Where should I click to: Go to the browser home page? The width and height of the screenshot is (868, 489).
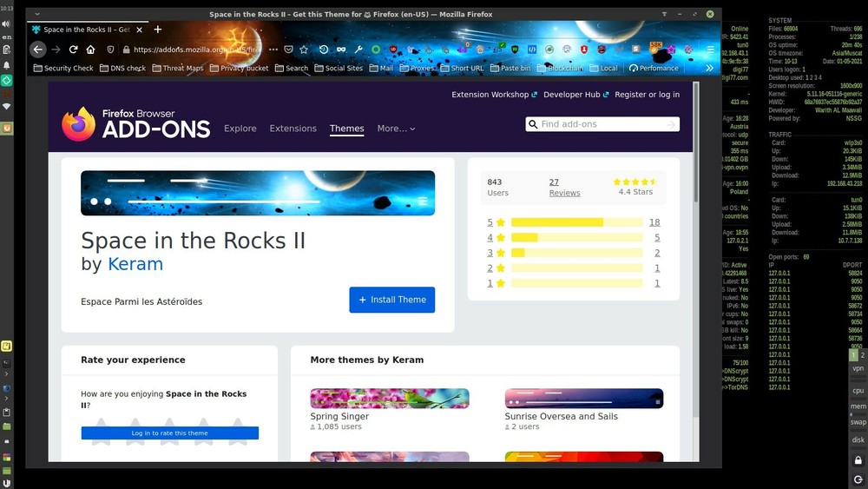click(90, 50)
